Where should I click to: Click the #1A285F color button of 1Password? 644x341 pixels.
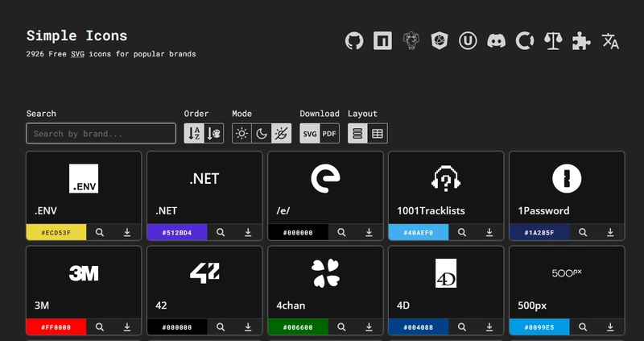point(539,232)
